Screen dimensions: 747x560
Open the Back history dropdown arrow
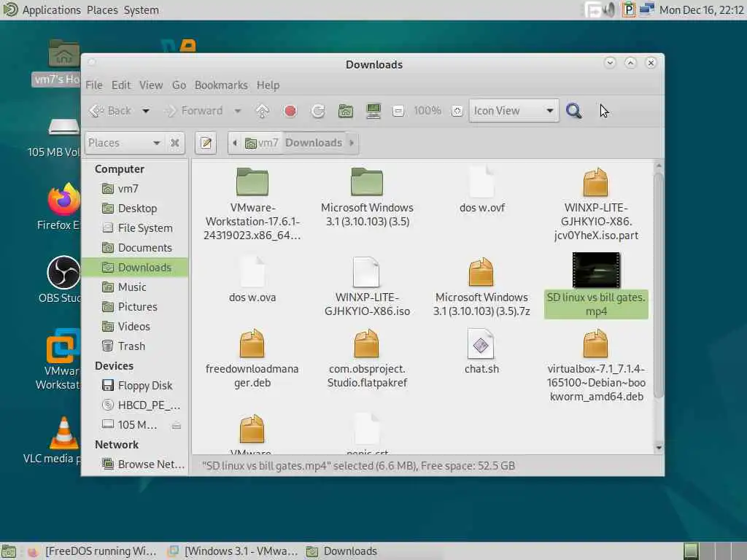(x=146, y=111)
